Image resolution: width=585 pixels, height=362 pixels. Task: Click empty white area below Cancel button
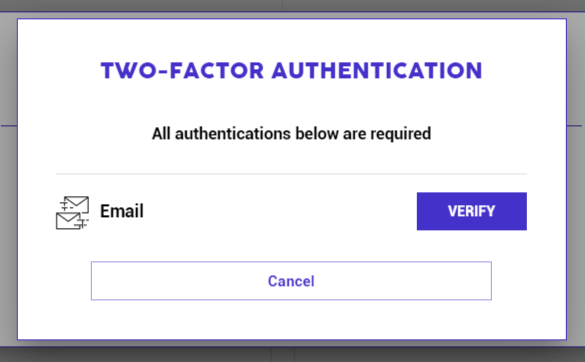[291, 319]
